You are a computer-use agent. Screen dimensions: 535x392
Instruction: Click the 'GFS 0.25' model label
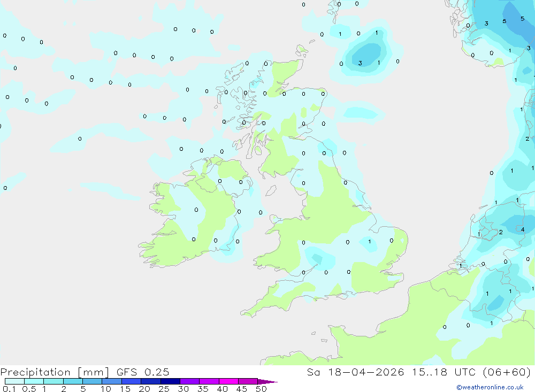click(x=143, y=372)
